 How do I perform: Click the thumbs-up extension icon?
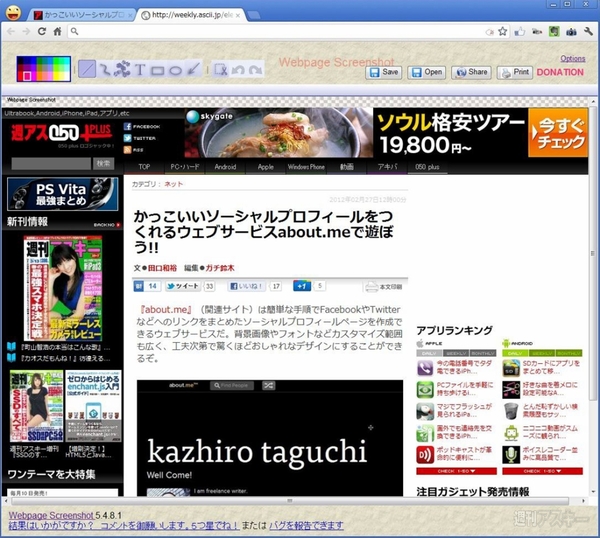tap(519, 31)
